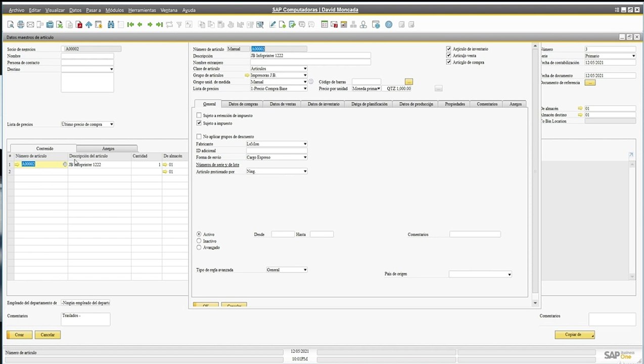The height and width of the screenshot is (364, 644).
Task: Check No aplicar grupos de descuento
Action: 199,136
